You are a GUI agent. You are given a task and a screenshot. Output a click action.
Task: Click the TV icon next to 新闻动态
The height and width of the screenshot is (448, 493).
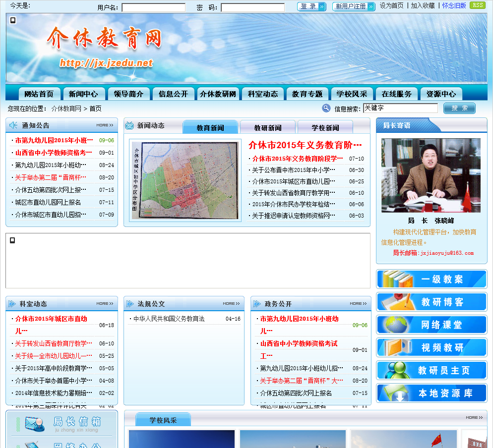point(129,126)
